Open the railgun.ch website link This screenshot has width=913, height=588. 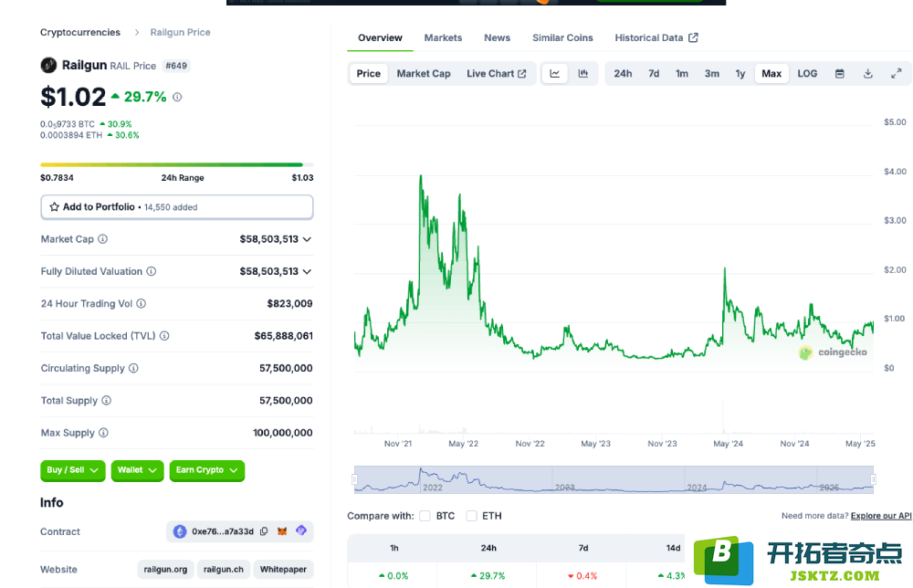click(x=224, y=570)
